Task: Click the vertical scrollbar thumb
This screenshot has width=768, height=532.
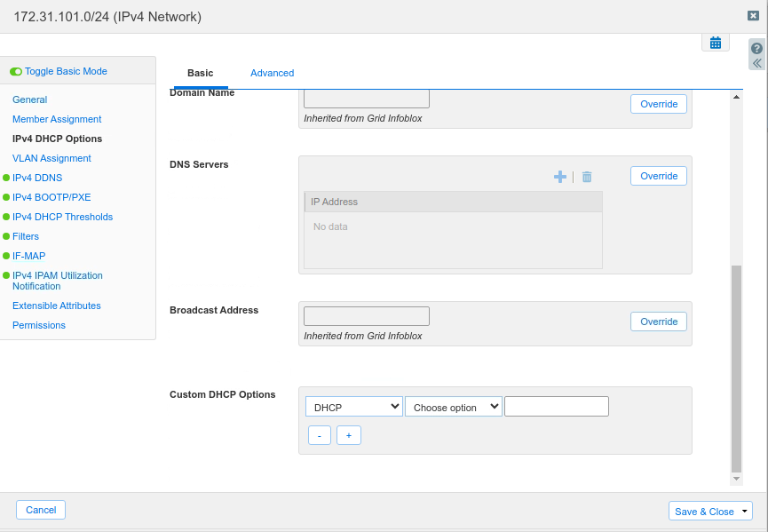Action: pyautogui.click(x=735, y=368)
